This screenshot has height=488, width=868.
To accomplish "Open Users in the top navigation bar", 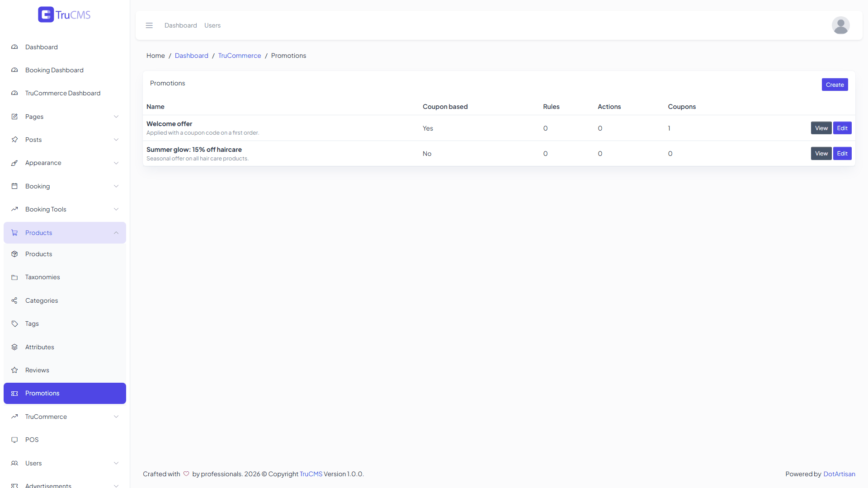I will pyautogui.click(x=212, y=25).
